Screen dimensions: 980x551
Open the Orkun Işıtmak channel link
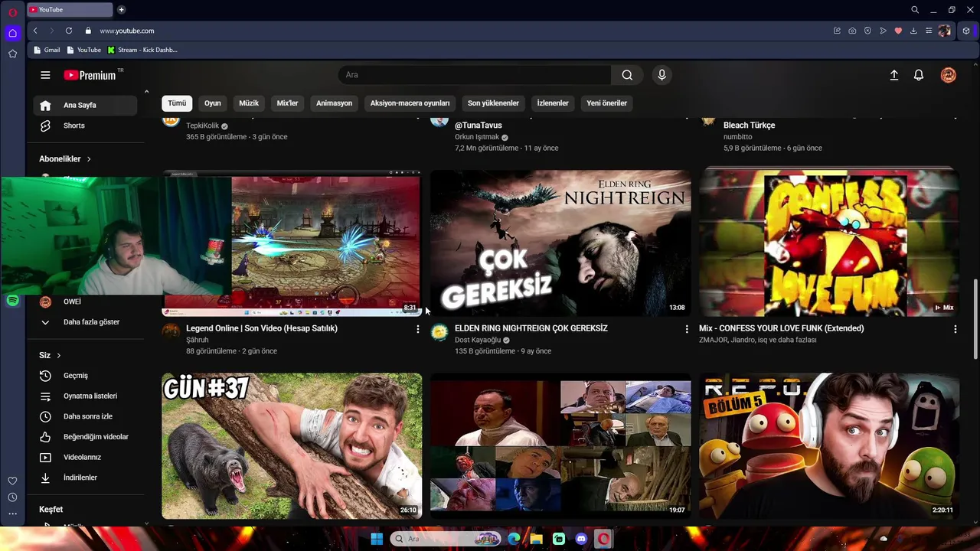point(477,137)
